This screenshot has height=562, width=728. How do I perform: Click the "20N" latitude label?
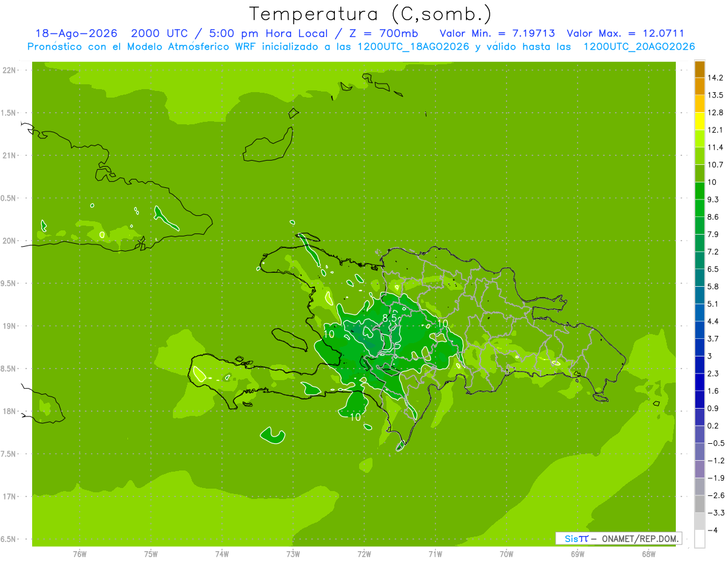coord(9,241)
